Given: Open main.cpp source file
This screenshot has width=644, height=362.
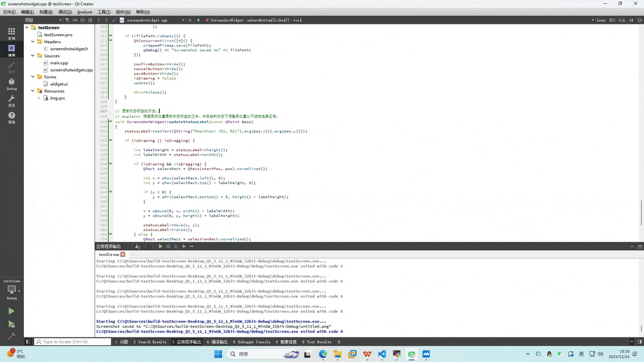Looking at the screenshot, I should coord(59,63).
